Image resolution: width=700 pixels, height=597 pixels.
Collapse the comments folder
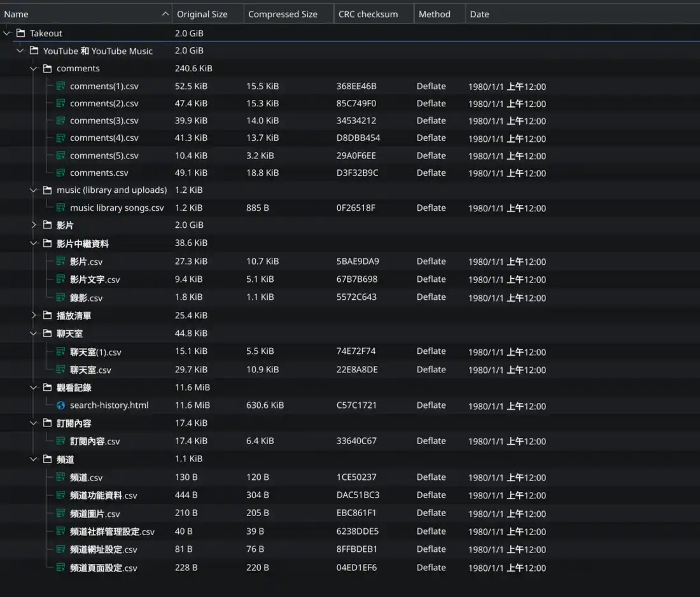point(34,68)
